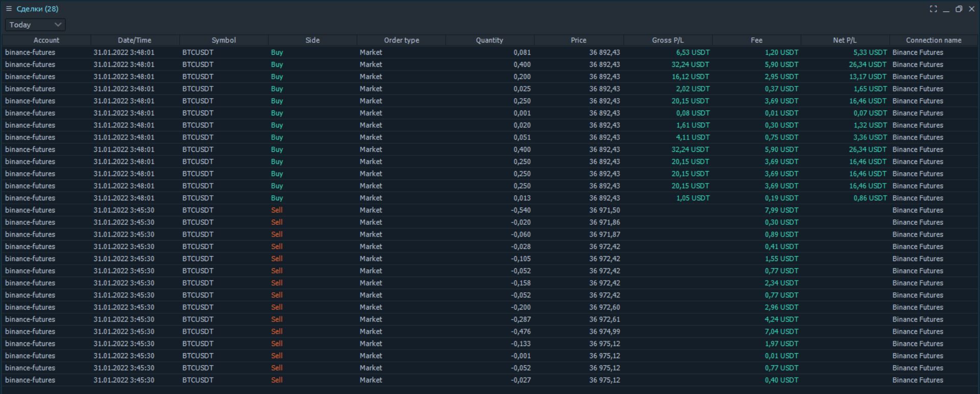Viewport: 980px width, 394px height.
Task: Select the quantity cell -0,133
Action: click(x=521, y=343)
